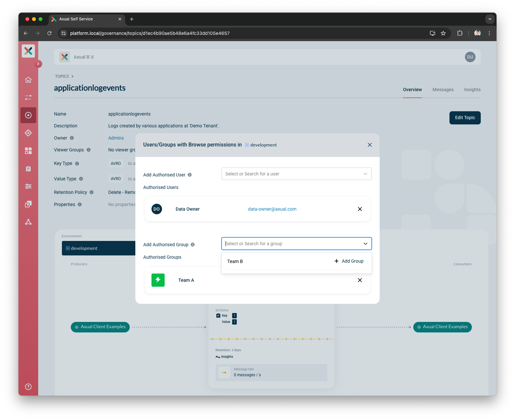
Task: Click the message rate arrow icon
Action: pos(224,373)
